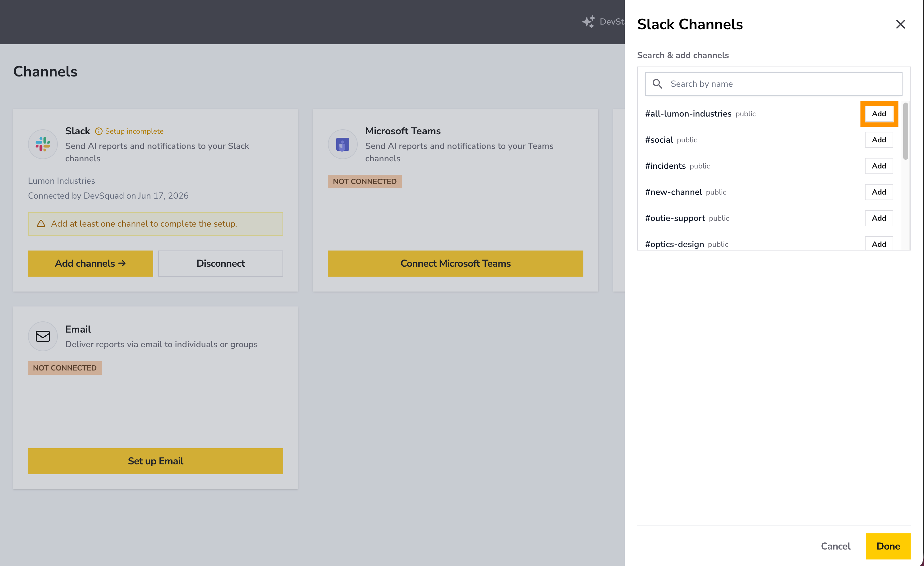
Task: Click the channel list scrollbar
Action: 905,131
